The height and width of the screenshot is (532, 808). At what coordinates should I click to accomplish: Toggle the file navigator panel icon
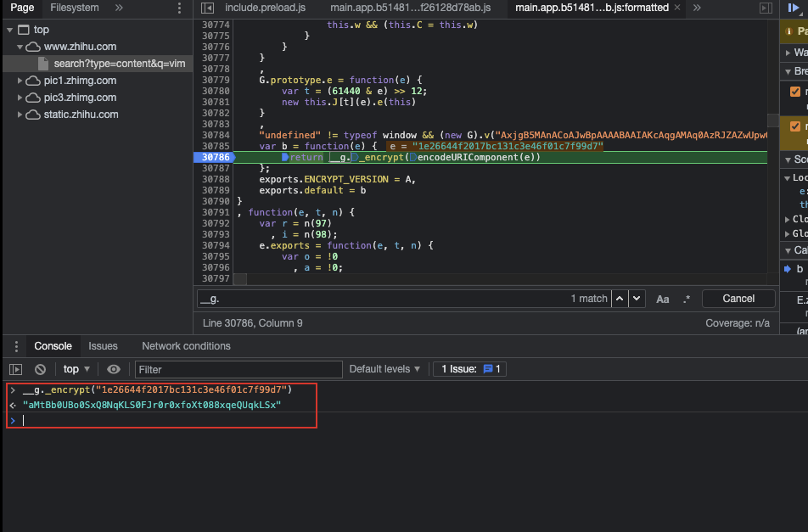(207, 8)
